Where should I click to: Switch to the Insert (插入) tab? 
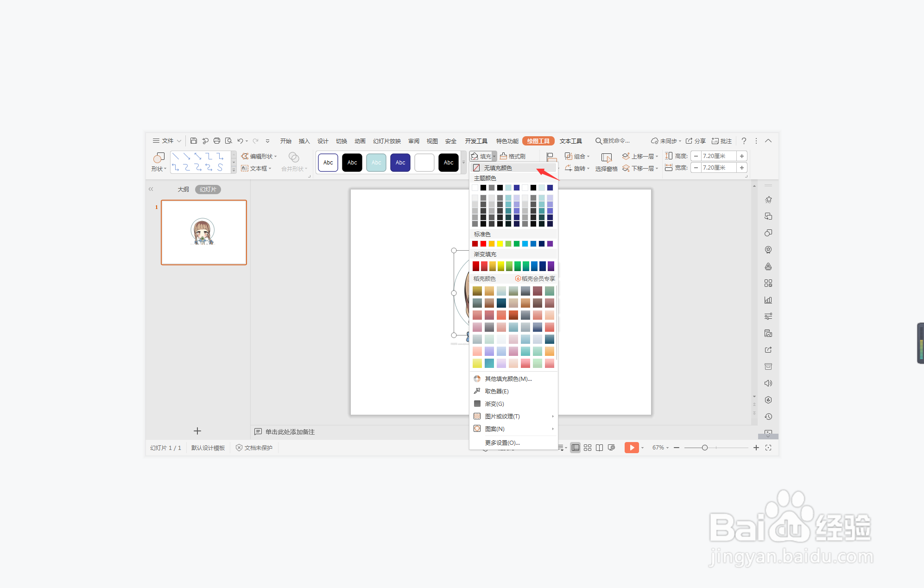[304, 141]
